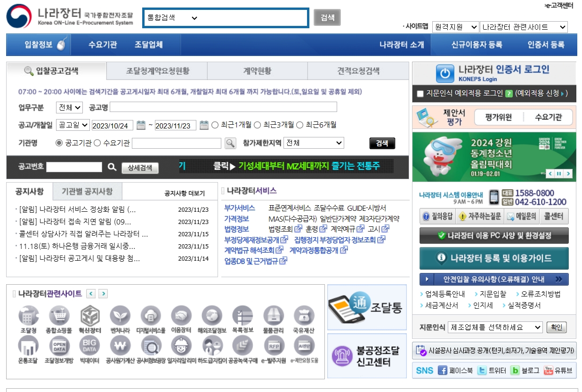Go to next related-sites page arrow
582x392 pixels.
103,294
